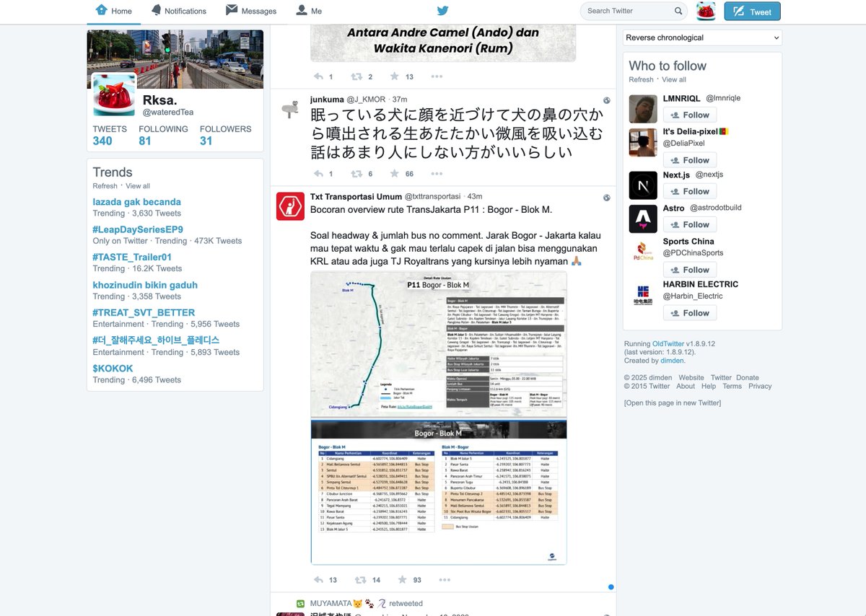Viewport: 866px width, 616px height.
Task: Open trend #TREAT_SVT_BETTER
Action: click(144, 312)
